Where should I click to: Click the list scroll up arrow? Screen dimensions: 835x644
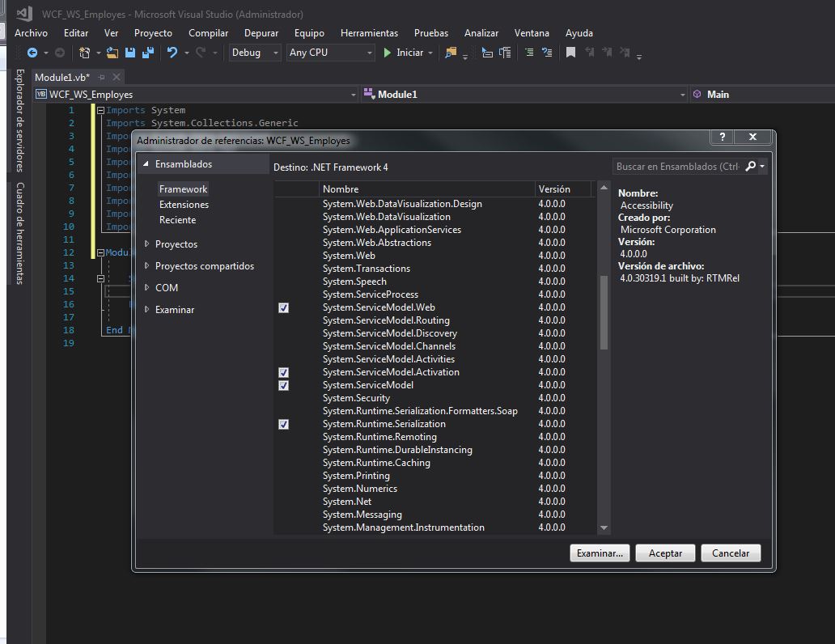[x=604, y=188]
